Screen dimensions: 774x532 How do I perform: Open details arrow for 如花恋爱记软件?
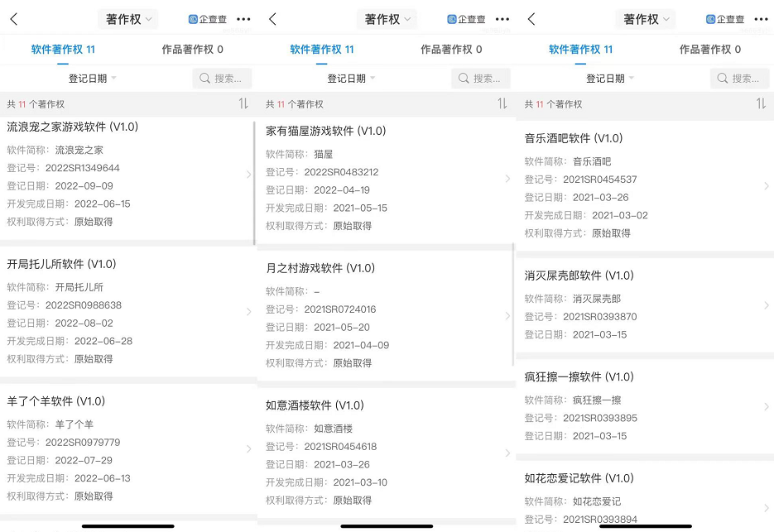766,508
